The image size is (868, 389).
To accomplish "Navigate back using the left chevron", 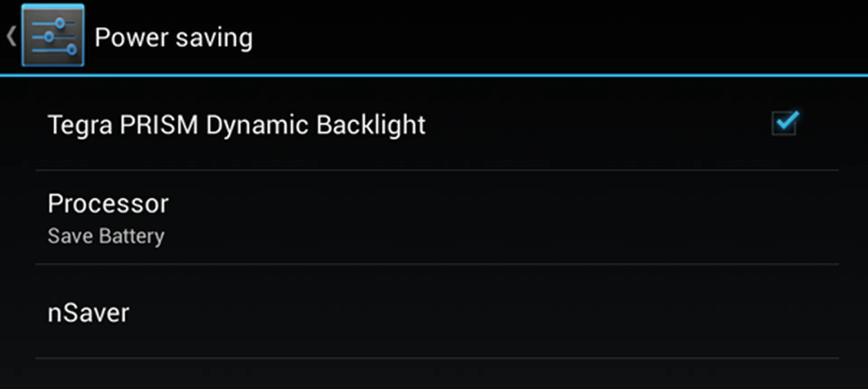I will pos(11,36).
